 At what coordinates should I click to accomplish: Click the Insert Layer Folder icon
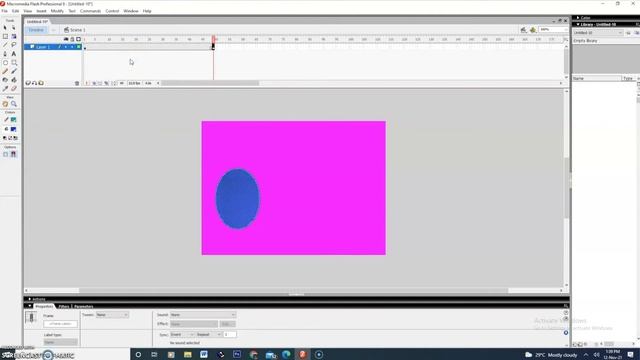(41, 83)
